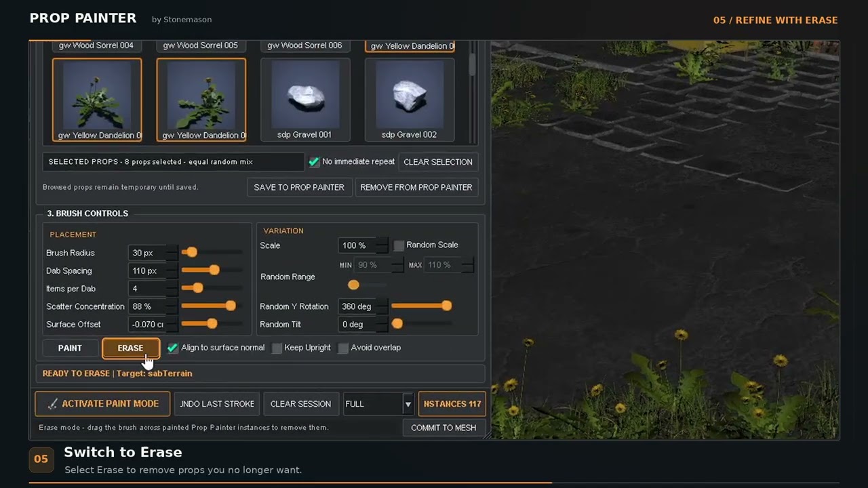Click the READY TO ERASE status text

click(117, 373)
